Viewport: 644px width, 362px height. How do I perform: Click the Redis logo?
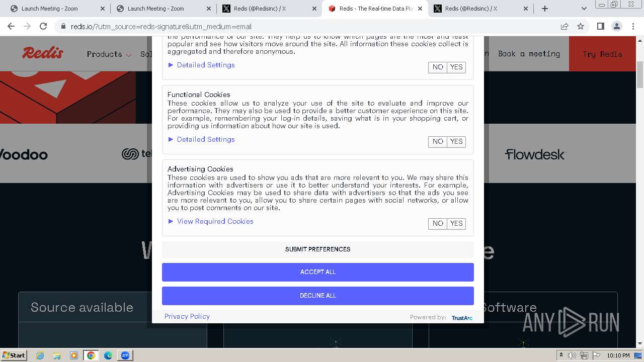click(43, 53)
